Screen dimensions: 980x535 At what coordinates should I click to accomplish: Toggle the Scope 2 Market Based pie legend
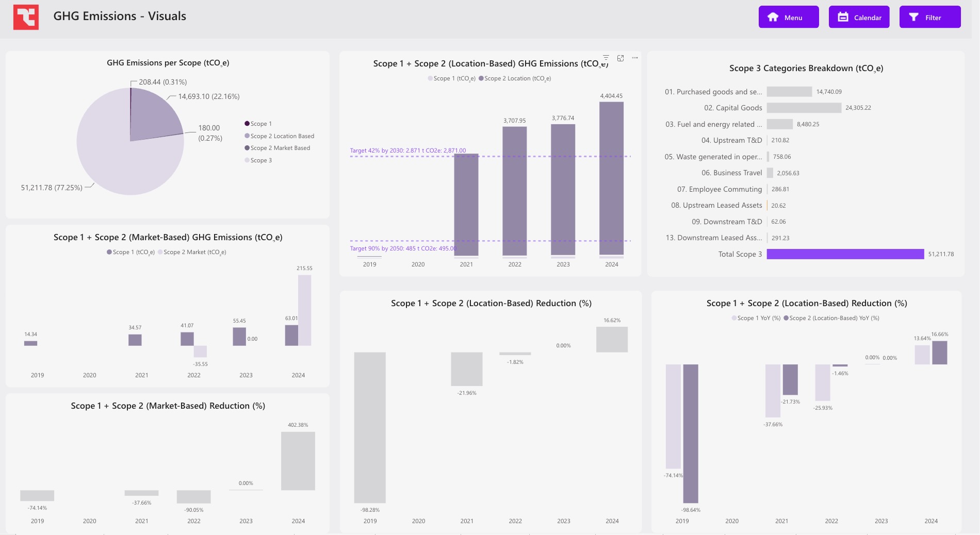point(277,148)
